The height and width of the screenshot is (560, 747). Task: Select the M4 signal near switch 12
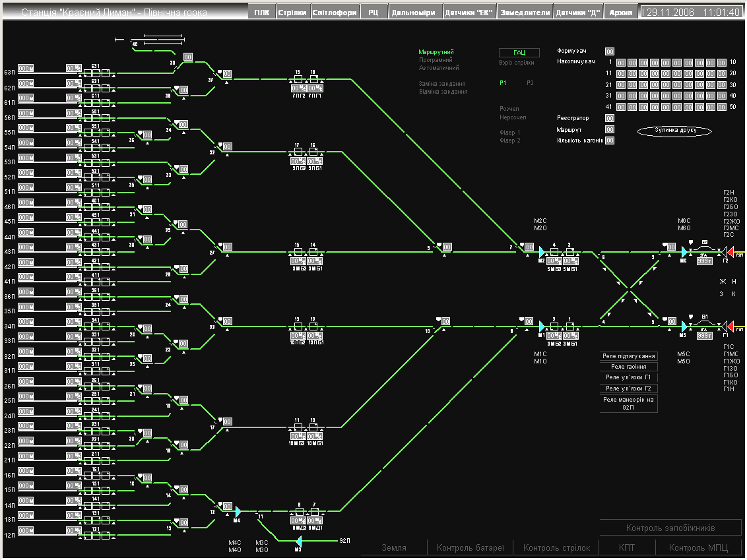(238, 511)
